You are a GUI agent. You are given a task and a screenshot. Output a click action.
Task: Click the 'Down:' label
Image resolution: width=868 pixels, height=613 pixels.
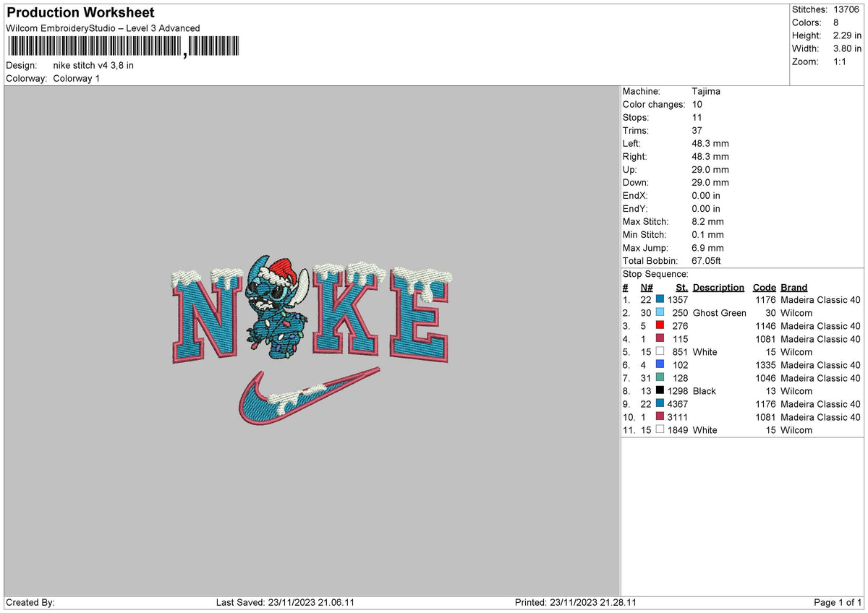636,182
